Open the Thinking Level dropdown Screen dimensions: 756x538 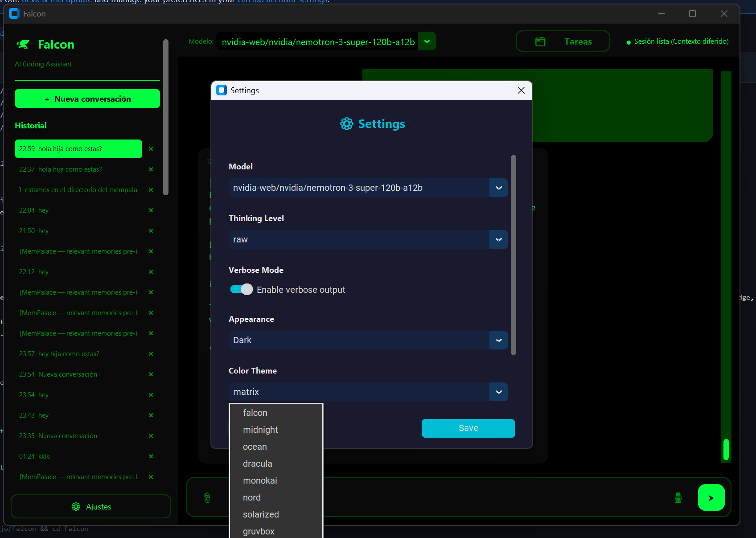[498, 239]
